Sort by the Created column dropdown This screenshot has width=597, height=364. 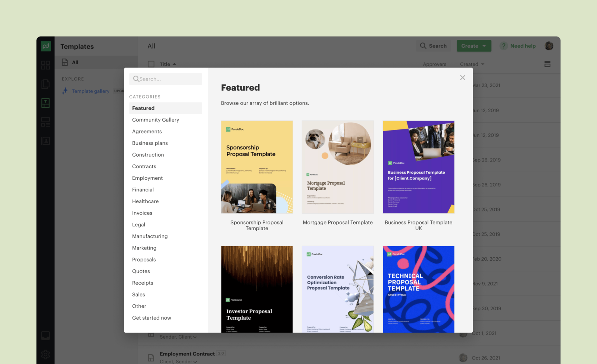(472, 64)
